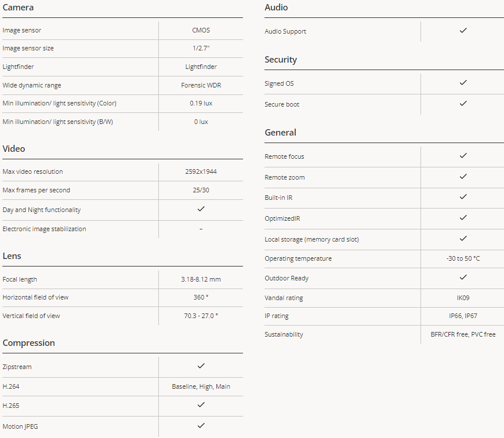504x438 pixels.
Task: Click the Secure boot checkmark icon
Action: click(463, 103)
